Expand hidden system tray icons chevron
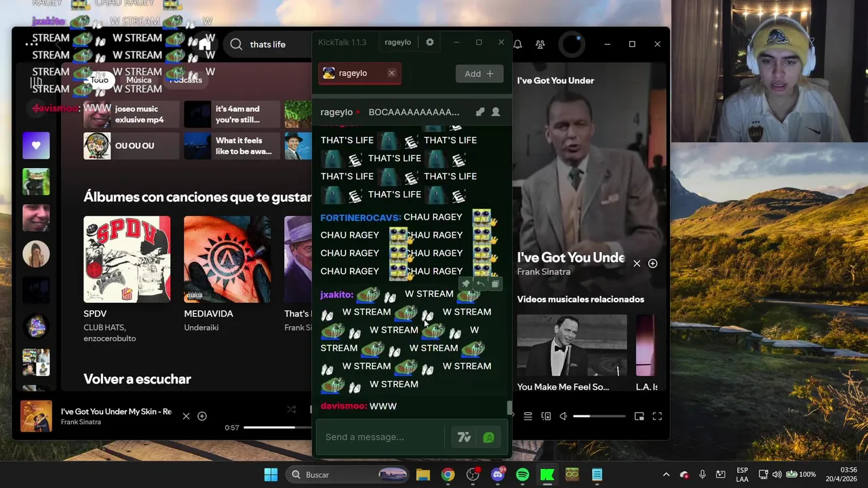The width and height of the screenshot is (868, 488). [x=666, y=474]
